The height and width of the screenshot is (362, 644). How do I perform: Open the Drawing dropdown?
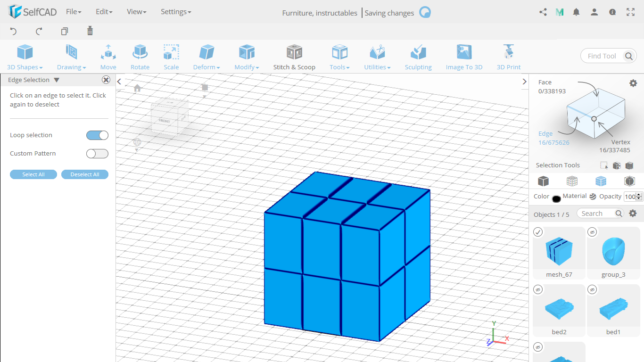[72, 58]
